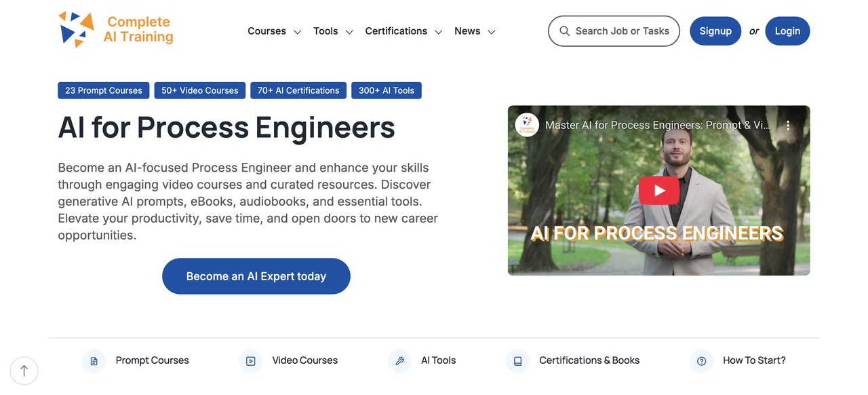Click the search magnifier icon
This screenshot has height=395, width=868.
564,31
